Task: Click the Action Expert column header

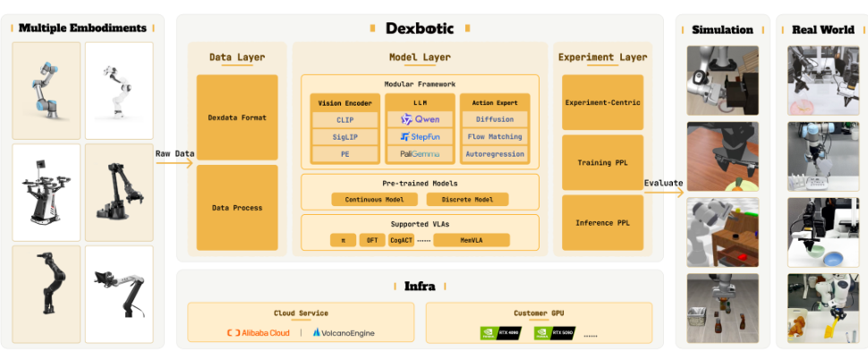Action: (494, 103)
